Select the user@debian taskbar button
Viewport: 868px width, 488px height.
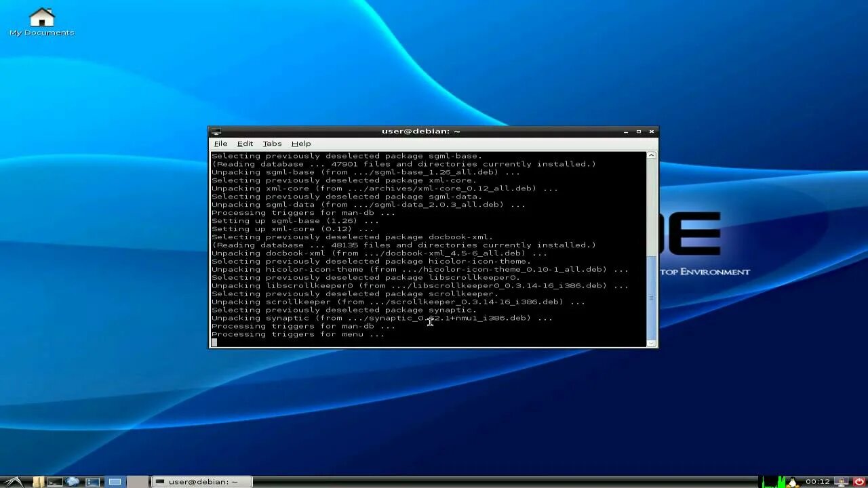[x=202, y=482]
